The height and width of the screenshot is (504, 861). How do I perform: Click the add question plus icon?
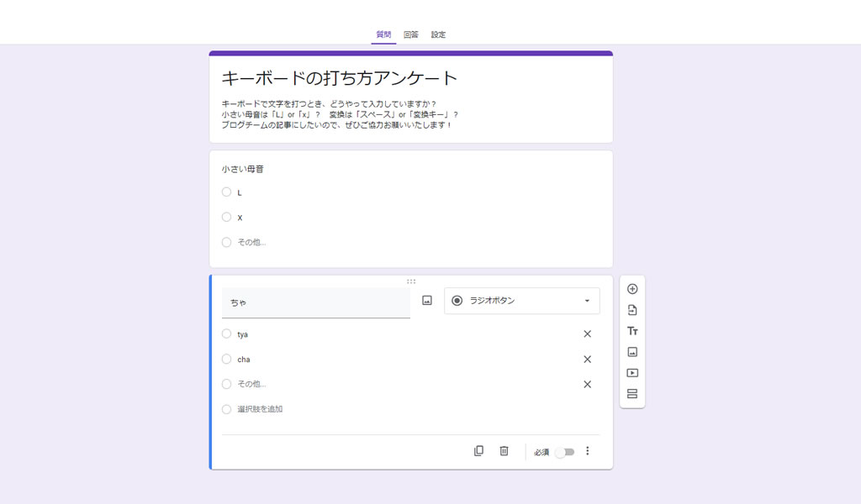632,289
